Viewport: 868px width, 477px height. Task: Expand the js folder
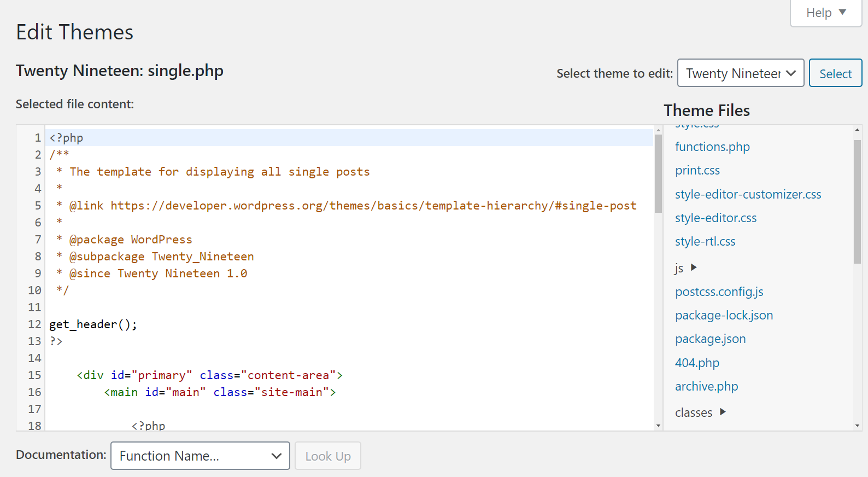(685, 267)
